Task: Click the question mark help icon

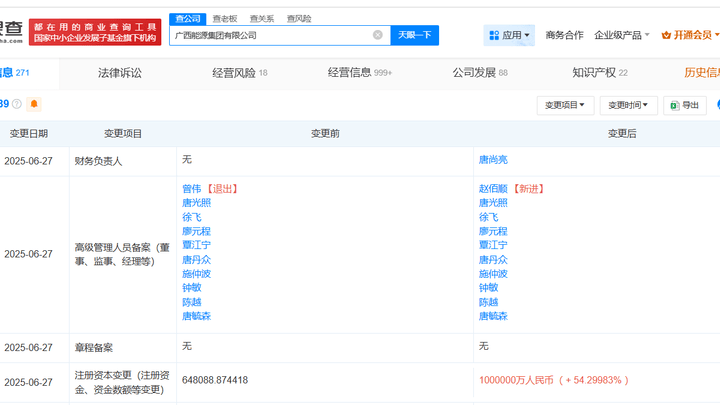Action: tap(17, 104)
